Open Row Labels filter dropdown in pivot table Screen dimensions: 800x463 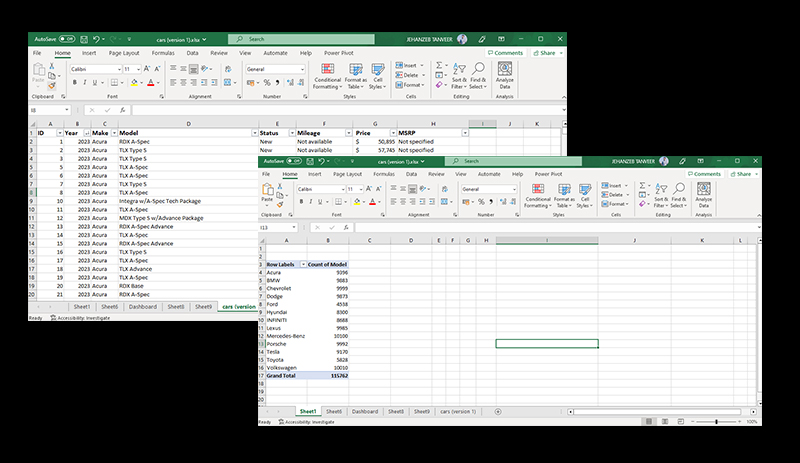click(x=303, y=264)
